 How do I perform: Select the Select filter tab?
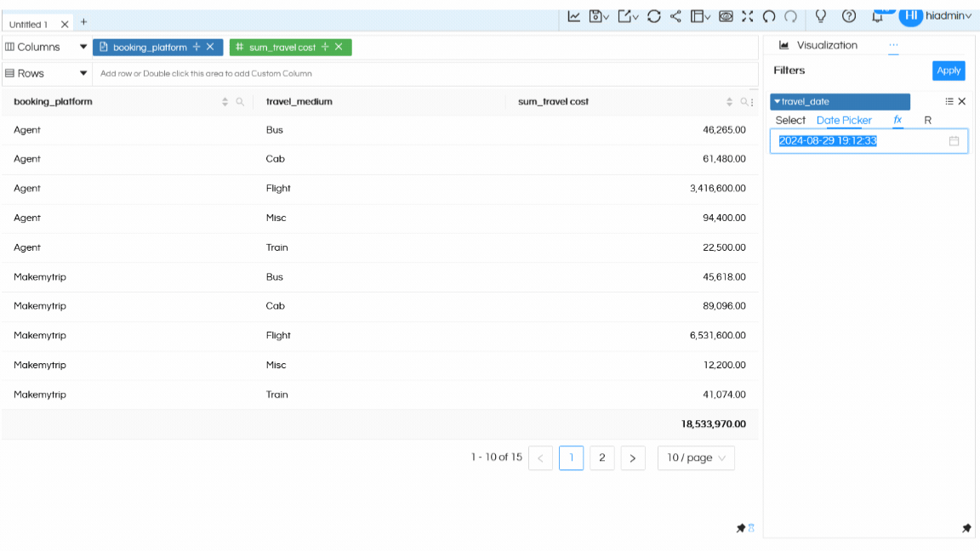coord(790,121)
